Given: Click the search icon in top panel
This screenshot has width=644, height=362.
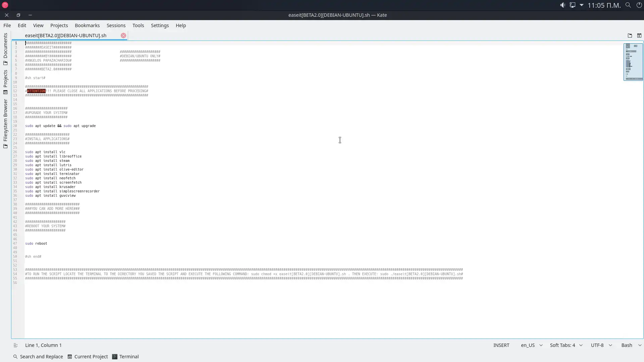Looking at the screenshot, I should tap(628, 5).
